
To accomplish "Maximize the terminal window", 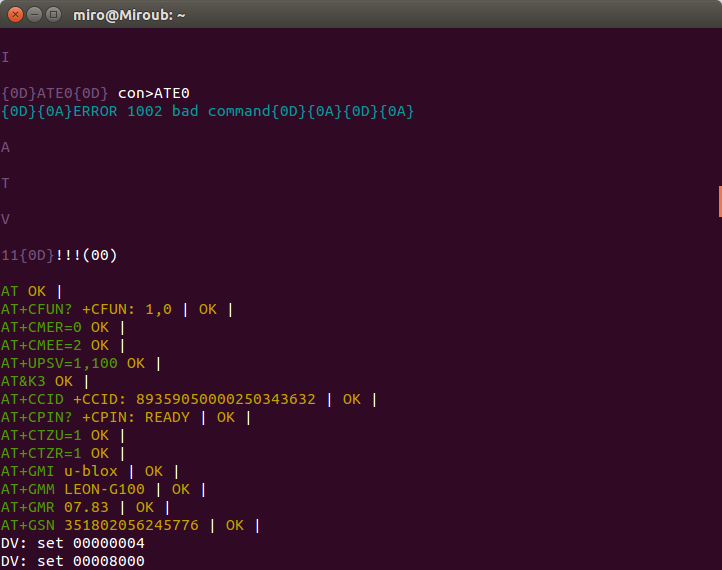I will 53,15.
